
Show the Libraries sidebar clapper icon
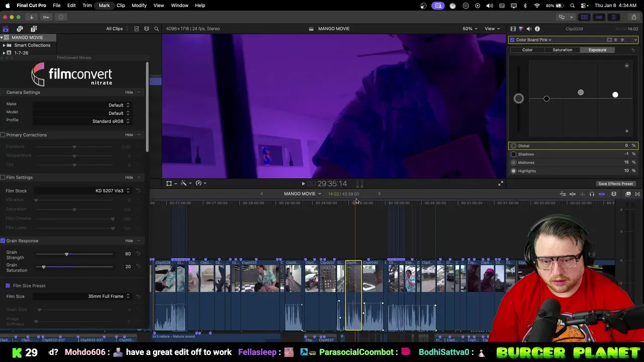tap(6, 29)
